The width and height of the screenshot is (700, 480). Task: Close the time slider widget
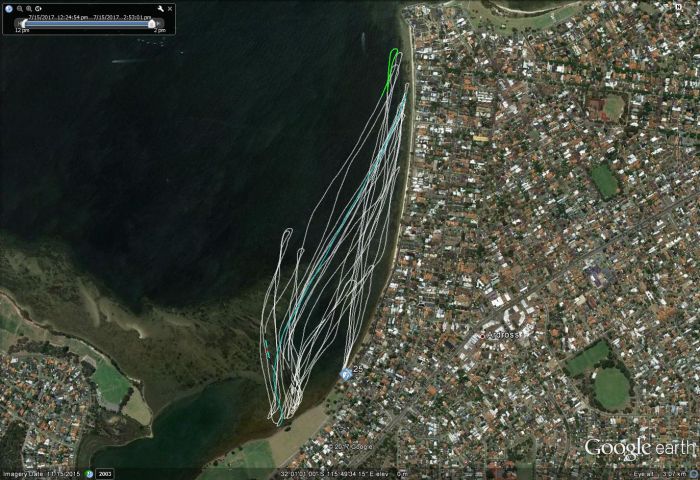click(170, 8)
